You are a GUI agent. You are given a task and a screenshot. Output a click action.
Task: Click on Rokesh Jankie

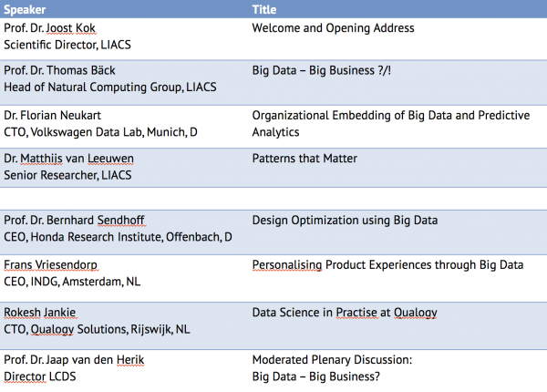point(40,312)
